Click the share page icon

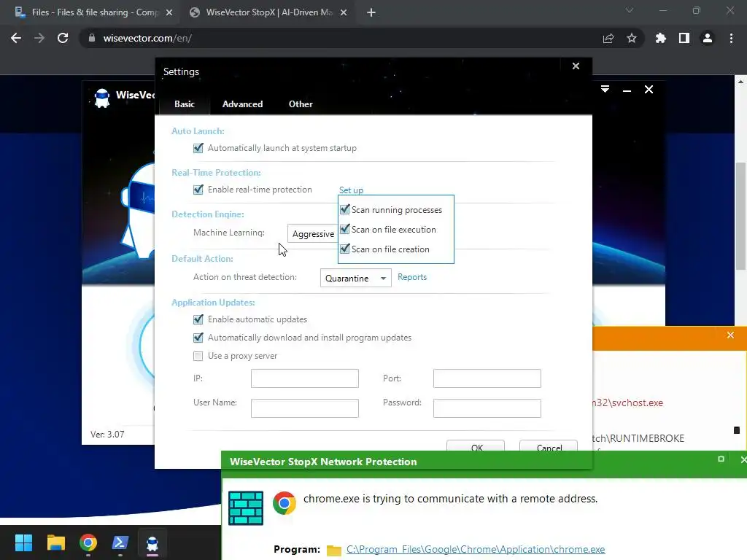tap(608, 39)
